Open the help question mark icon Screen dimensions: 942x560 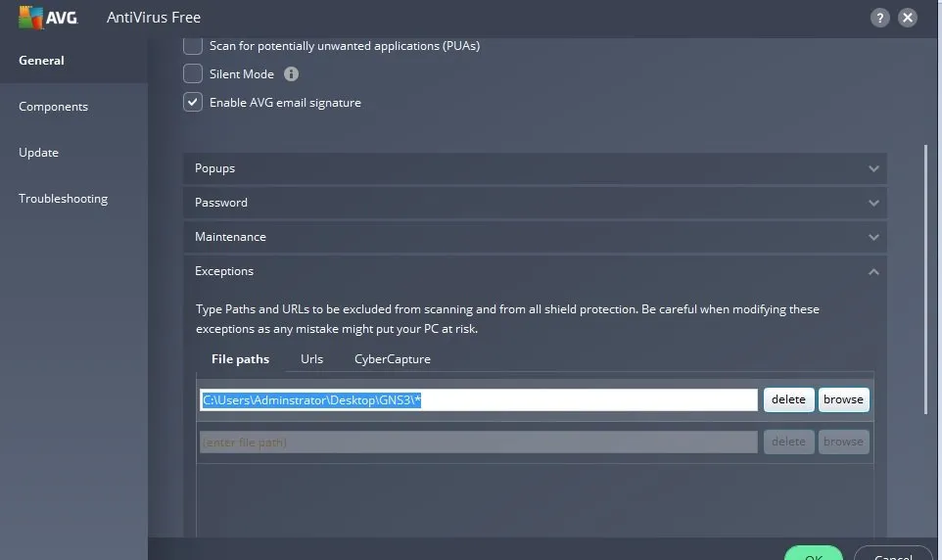coord(879,18)
